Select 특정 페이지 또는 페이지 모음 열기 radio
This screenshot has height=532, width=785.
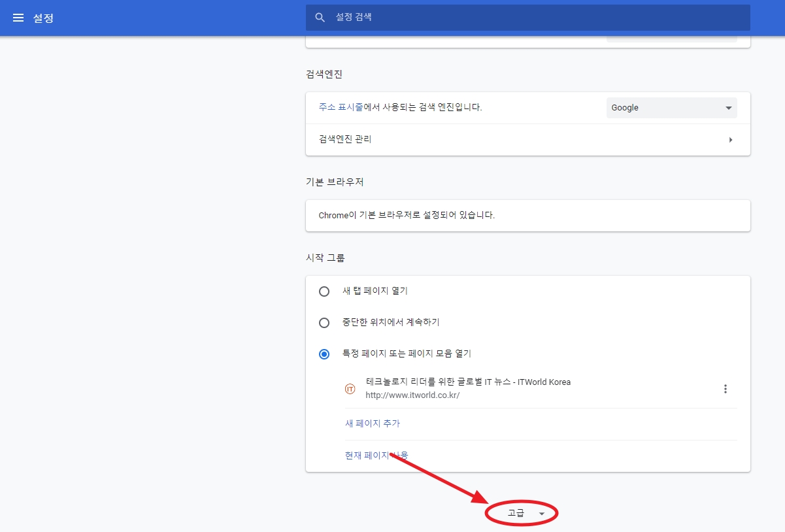click(x=324, y=354)
